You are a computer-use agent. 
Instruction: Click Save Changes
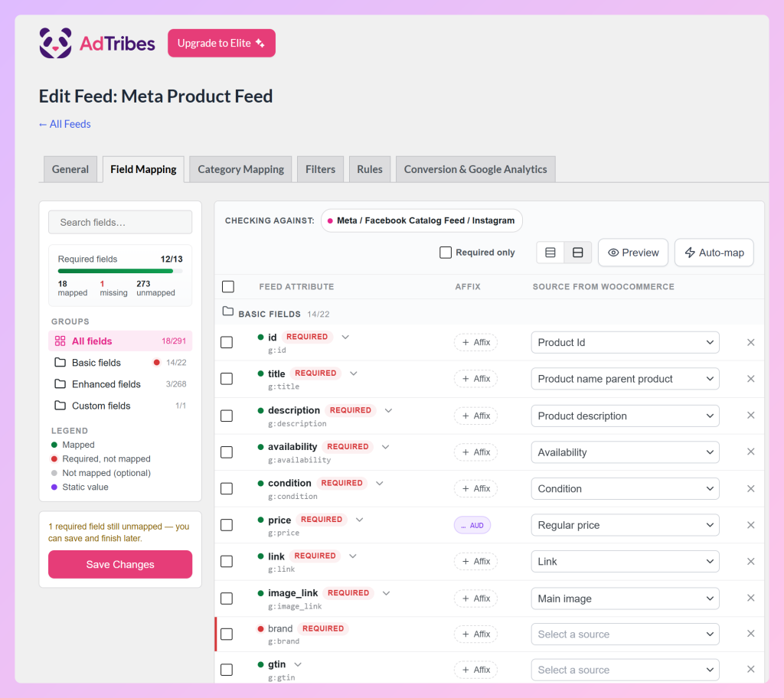(x=120, y=565)
